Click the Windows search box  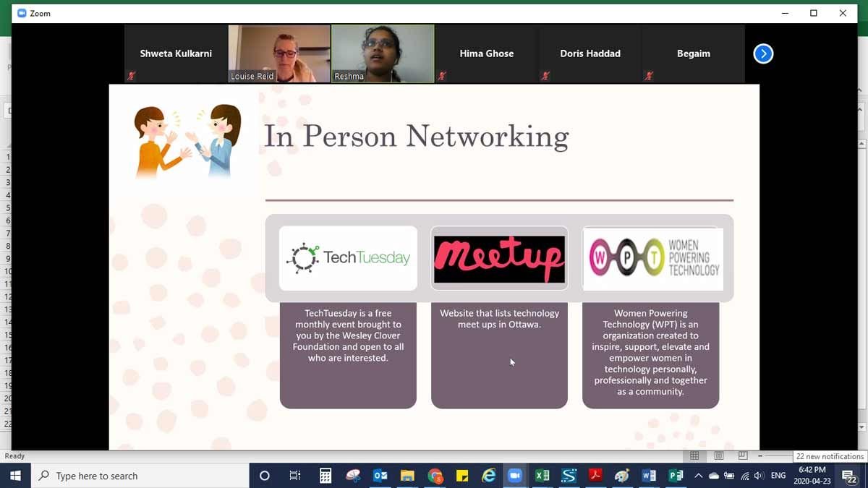click(x=141, y=476)
